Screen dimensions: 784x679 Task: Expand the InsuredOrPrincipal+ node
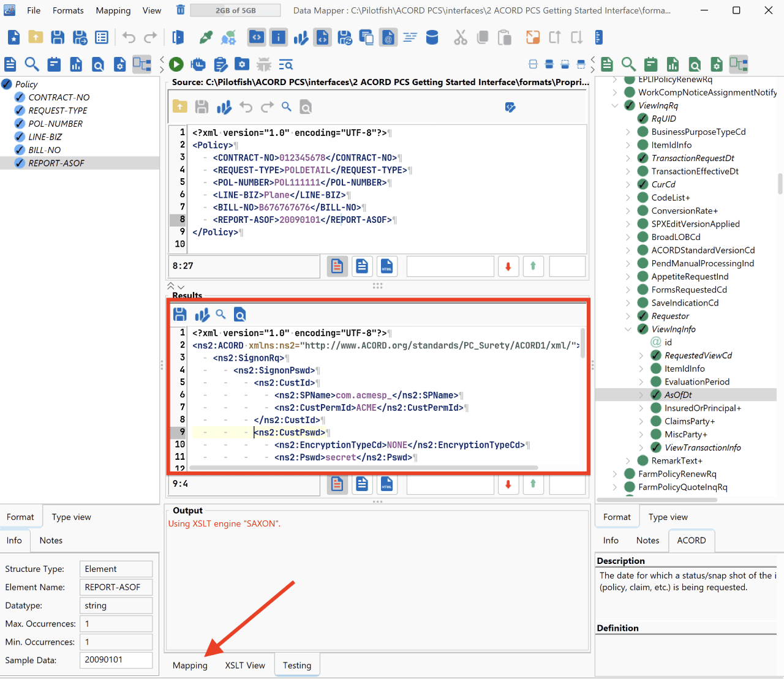point(641,408)
